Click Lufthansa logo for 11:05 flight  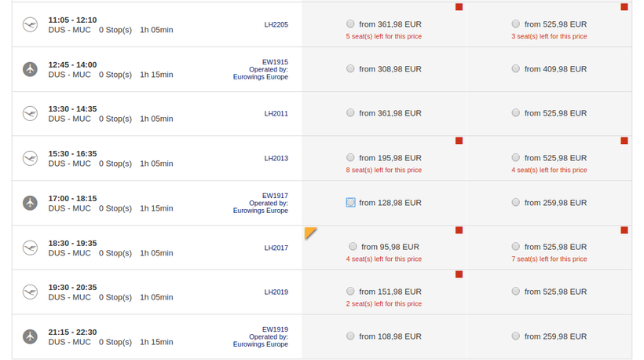point(31,24)
